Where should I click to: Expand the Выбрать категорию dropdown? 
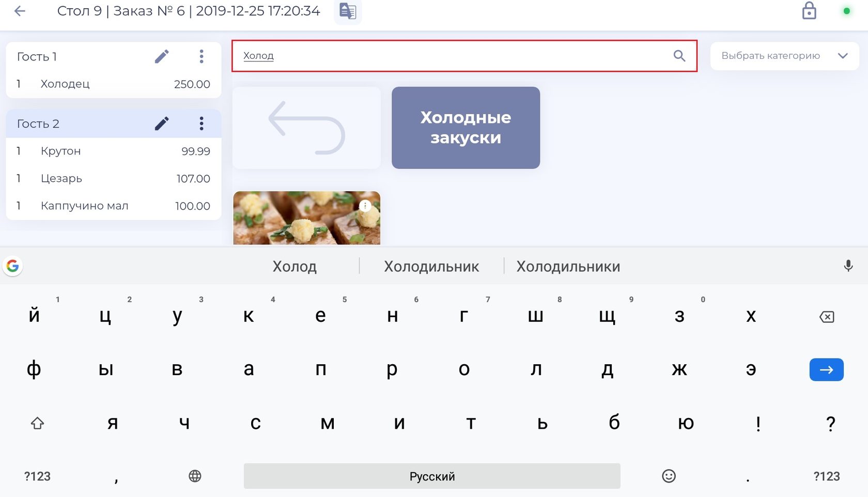tap(784, 56)
